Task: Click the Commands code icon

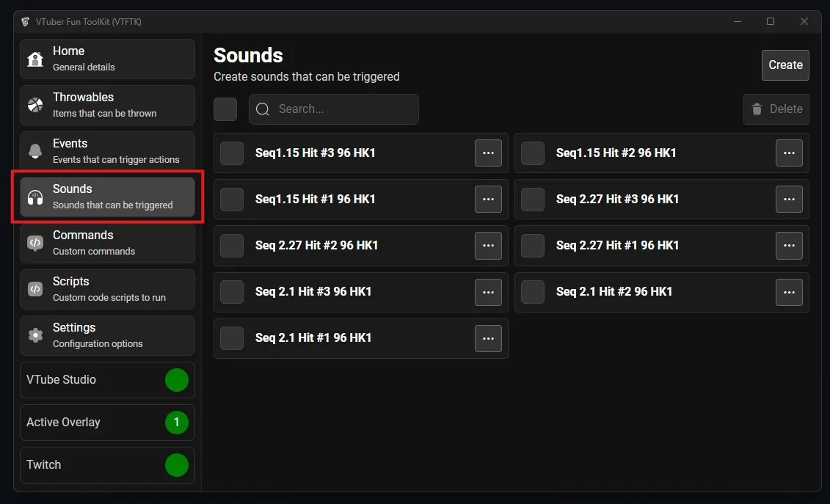Action: [x=35, y=243]
